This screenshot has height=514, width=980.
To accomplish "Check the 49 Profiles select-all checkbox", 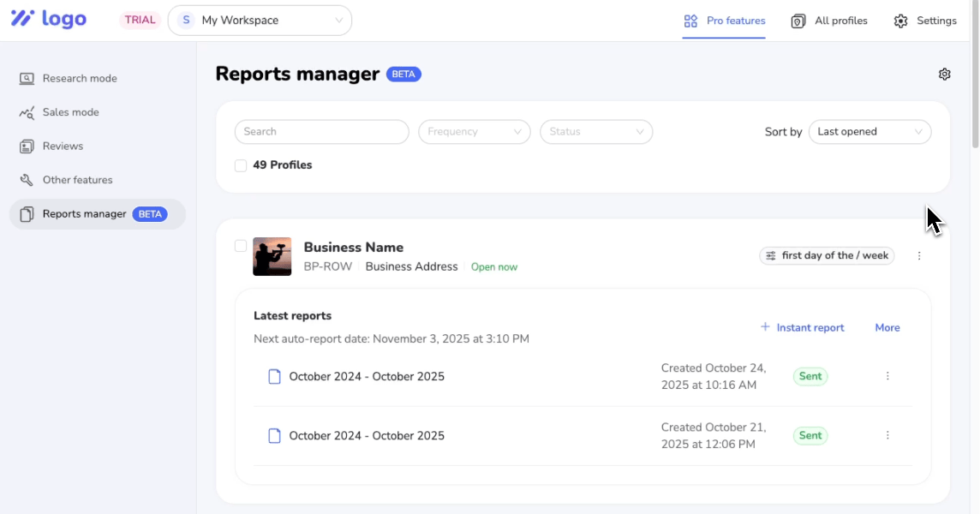I will pyautogui.click(x=241, y=165).
